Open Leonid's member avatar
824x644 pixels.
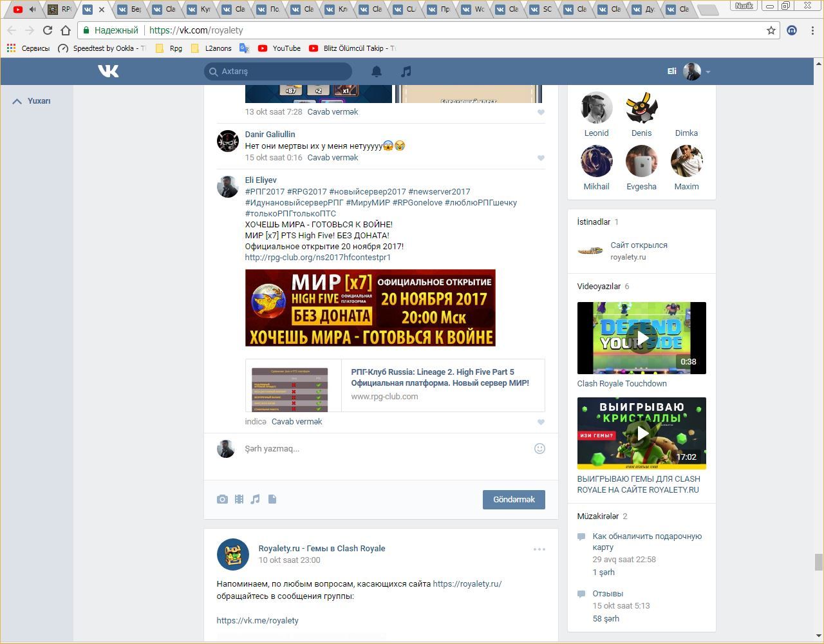tap(596, 108)
